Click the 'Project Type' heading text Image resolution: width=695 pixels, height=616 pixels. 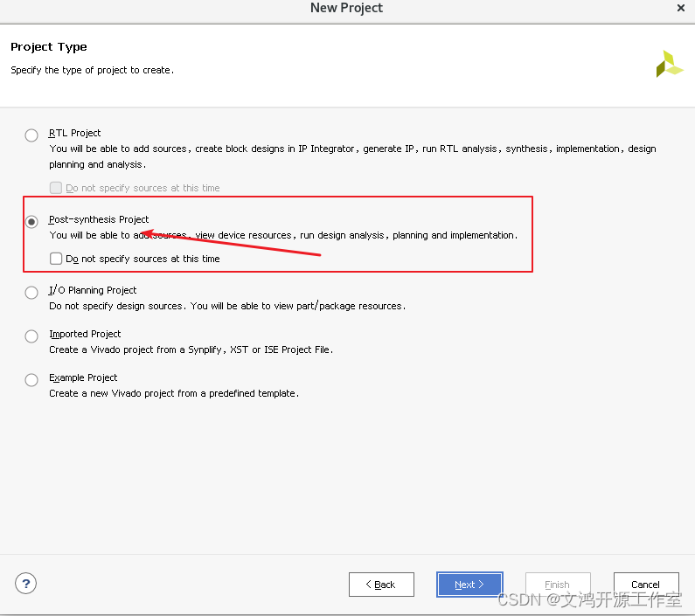(49, 47)
